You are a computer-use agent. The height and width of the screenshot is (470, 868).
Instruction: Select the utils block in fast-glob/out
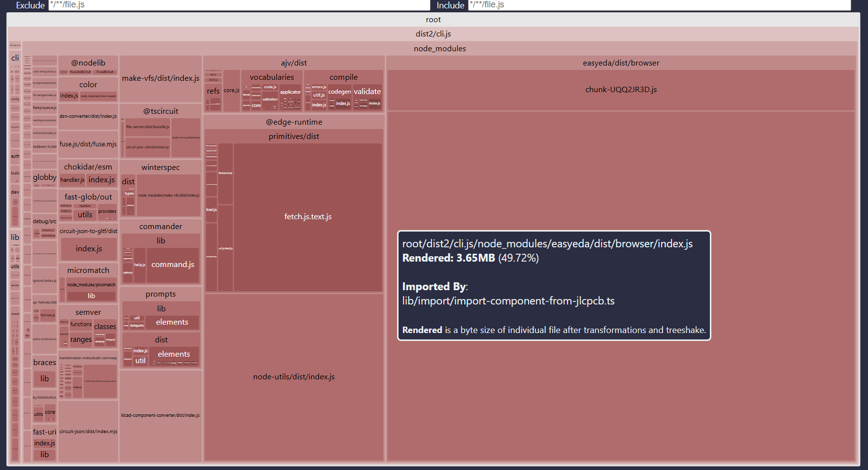85,215
